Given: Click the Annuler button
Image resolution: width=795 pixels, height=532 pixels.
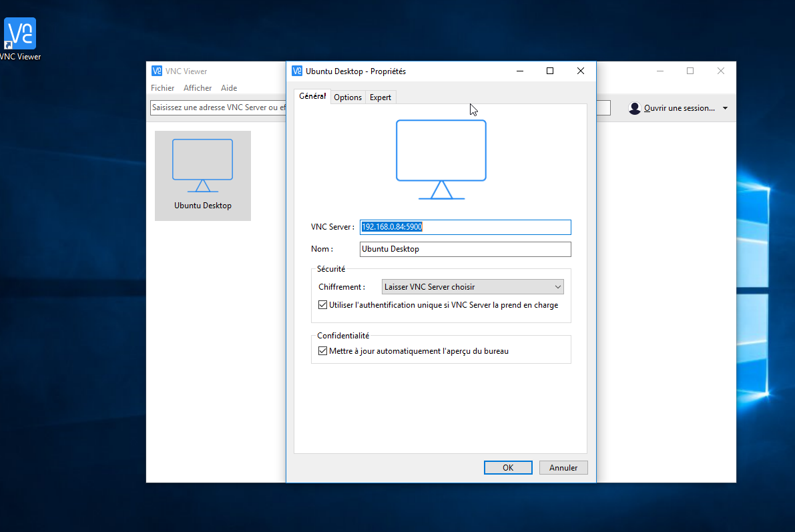Looking at the screenshot, I should click(x=563, y=468).
